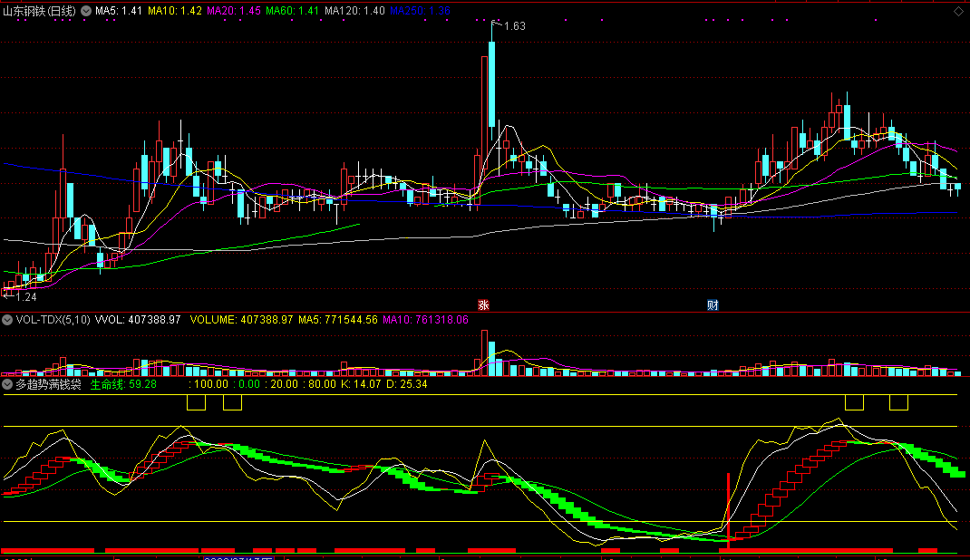Click the blue 财 event marker
Viewport: 970px width, 560px height.
pyautogui.click(x=713, y=304)
